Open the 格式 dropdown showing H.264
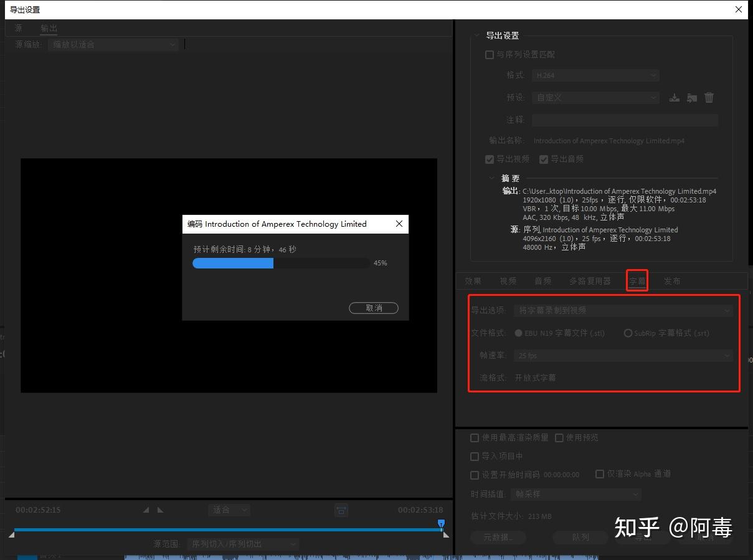 pos(595,75)
